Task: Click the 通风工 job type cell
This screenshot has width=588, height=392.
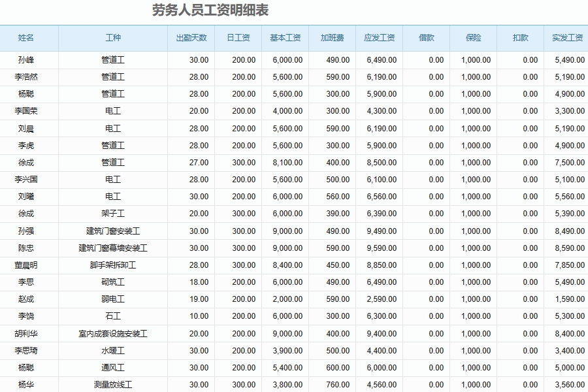Action: coord(113,368)
